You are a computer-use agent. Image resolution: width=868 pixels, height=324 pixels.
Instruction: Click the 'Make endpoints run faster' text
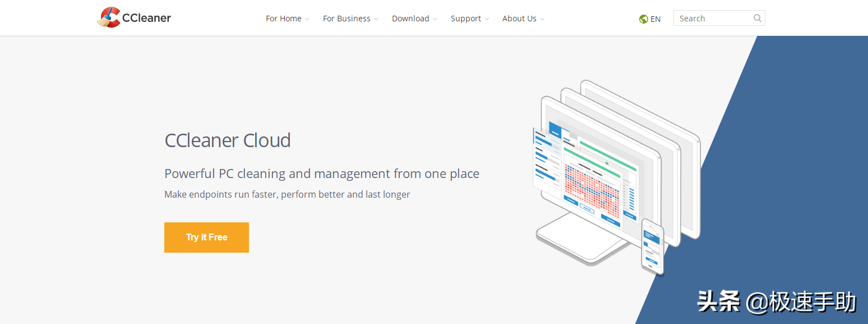coord(287,194)
